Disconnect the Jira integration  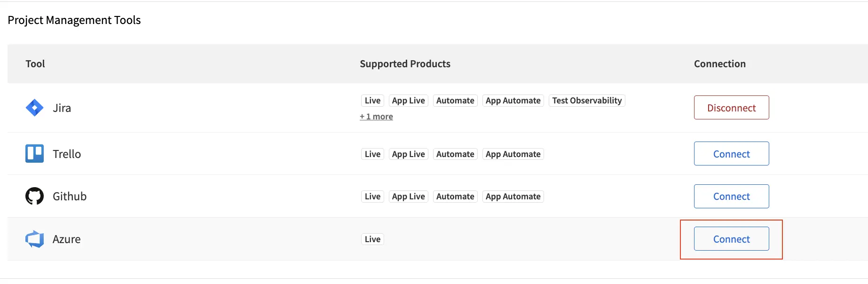[731, 108]
